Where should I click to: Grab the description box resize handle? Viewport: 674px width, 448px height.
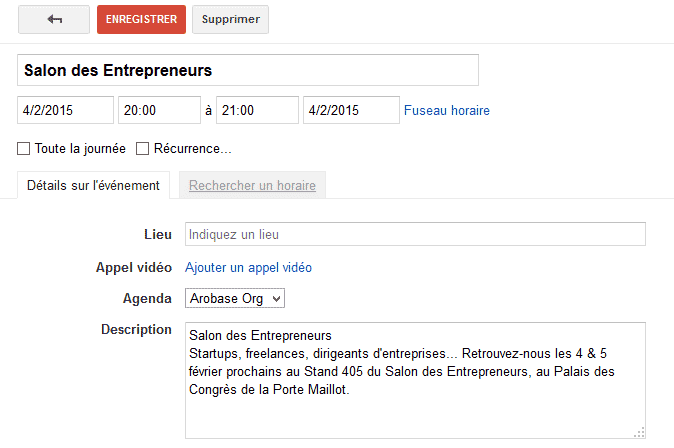639,433
